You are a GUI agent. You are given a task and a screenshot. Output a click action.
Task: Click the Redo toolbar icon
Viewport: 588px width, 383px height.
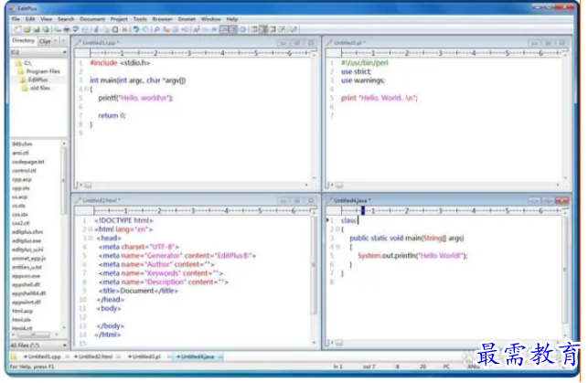coord(145,29)
